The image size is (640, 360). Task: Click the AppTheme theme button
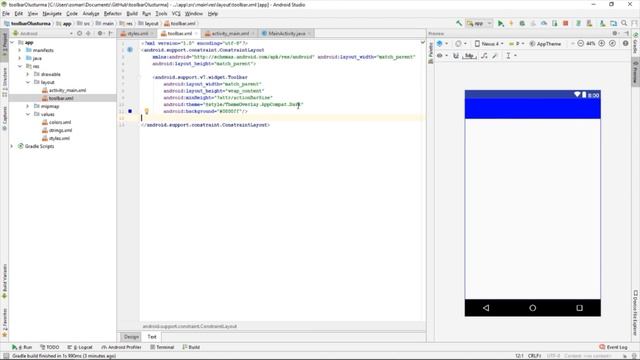545,44
